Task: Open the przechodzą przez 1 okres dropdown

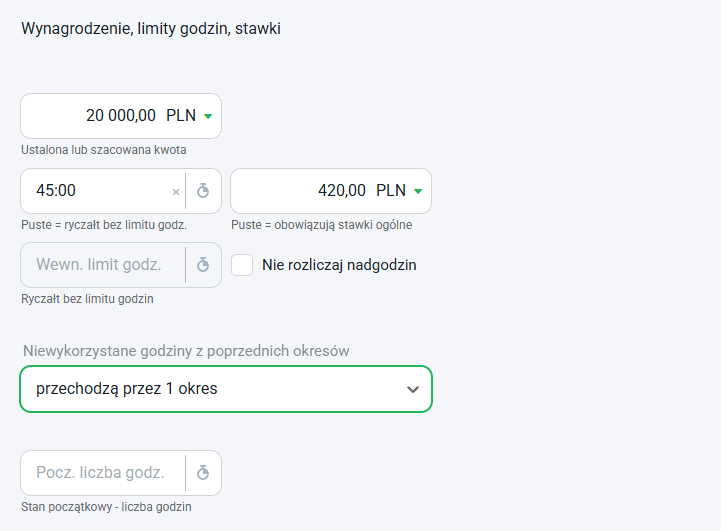Action: click(226, 389)
